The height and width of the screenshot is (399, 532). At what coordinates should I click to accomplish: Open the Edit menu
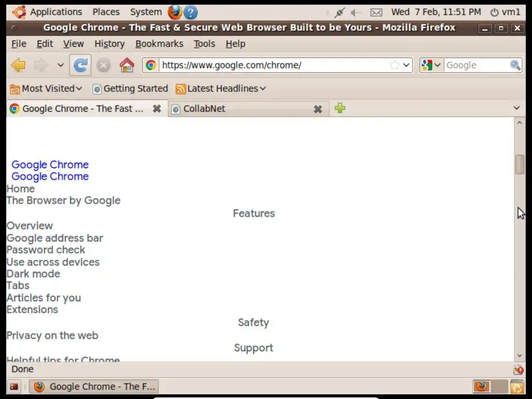click(x=45, y=44)
